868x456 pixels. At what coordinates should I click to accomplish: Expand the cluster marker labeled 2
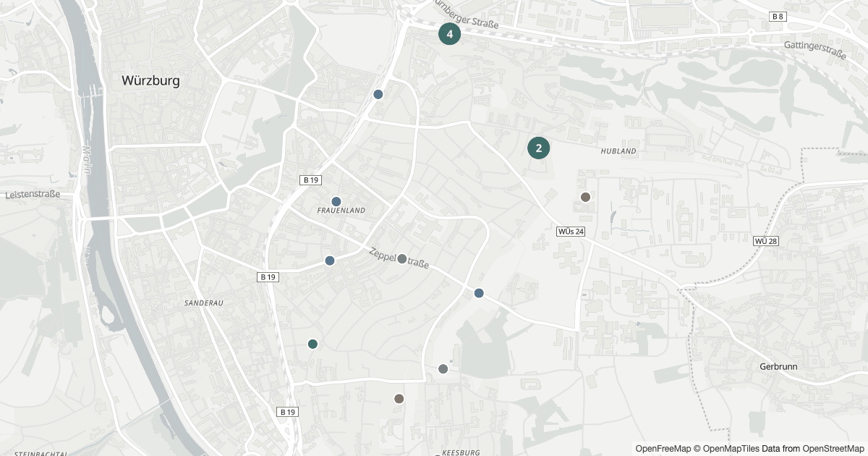[539, 148]
